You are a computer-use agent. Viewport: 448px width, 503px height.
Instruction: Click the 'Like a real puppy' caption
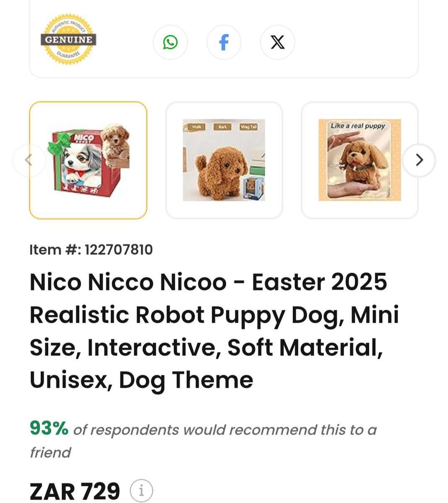coord(359,125)
